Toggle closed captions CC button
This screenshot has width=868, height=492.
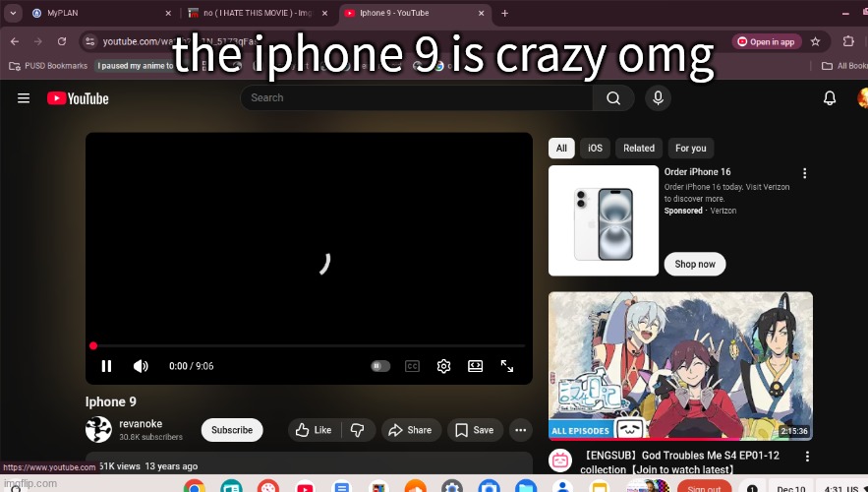pos(412,366)
